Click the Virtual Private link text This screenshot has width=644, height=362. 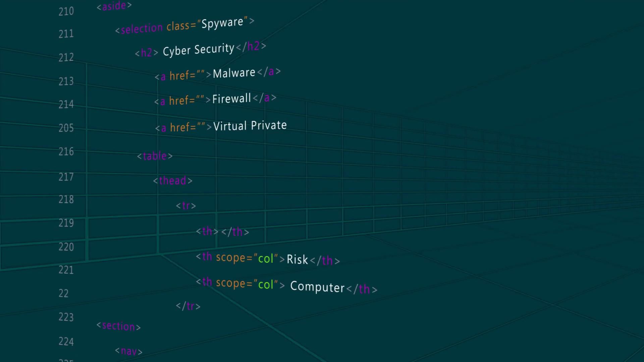(250, 126)
